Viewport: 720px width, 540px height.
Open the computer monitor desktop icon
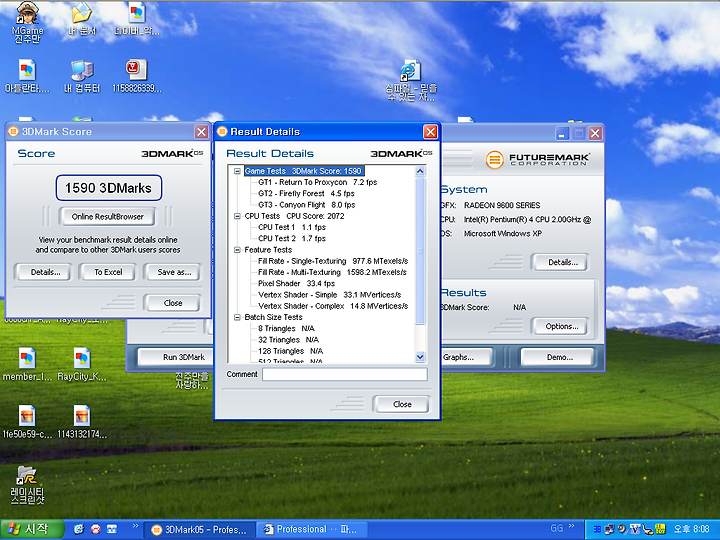click(82, 71)
